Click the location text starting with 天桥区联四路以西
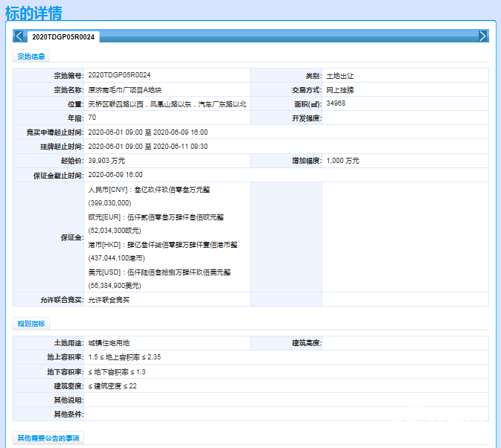Image resolution: width=501 pixels, height=448 pixels. click(167, 104)
